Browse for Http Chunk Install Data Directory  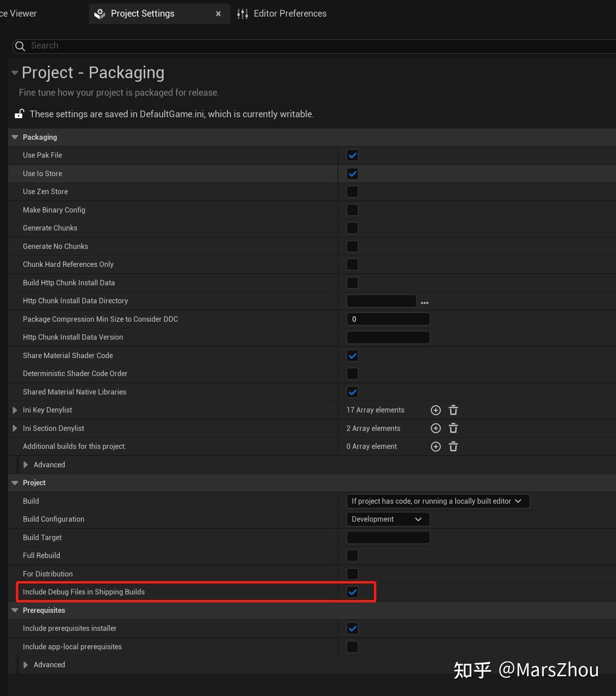pos(425,302)
